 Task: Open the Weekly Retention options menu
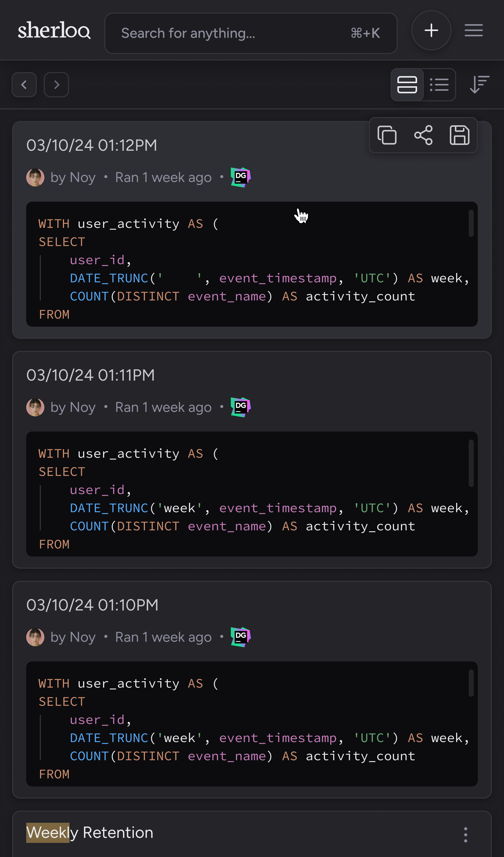click(x=466, y=833)
